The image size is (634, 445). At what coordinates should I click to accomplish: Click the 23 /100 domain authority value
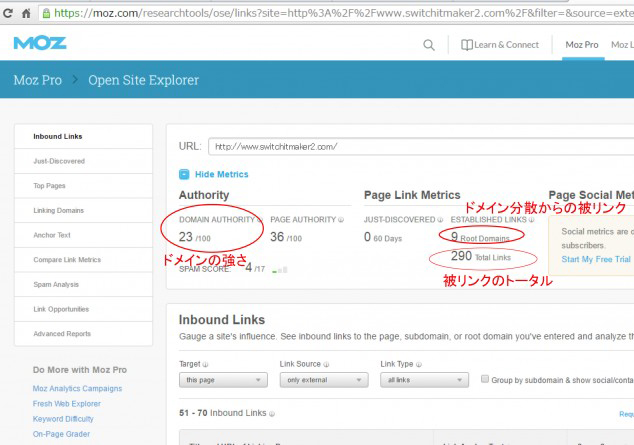(x=194, y=237)
